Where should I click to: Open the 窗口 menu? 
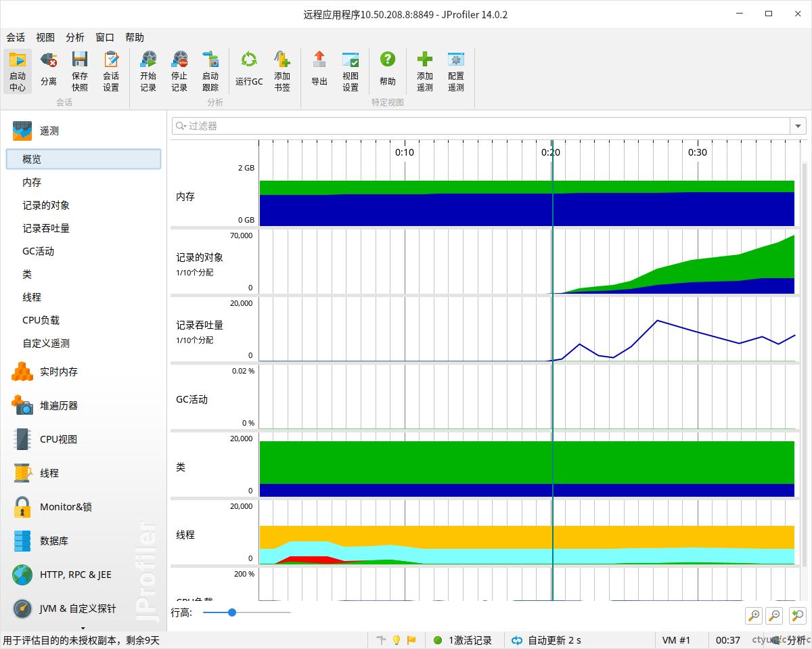[105, 37]
